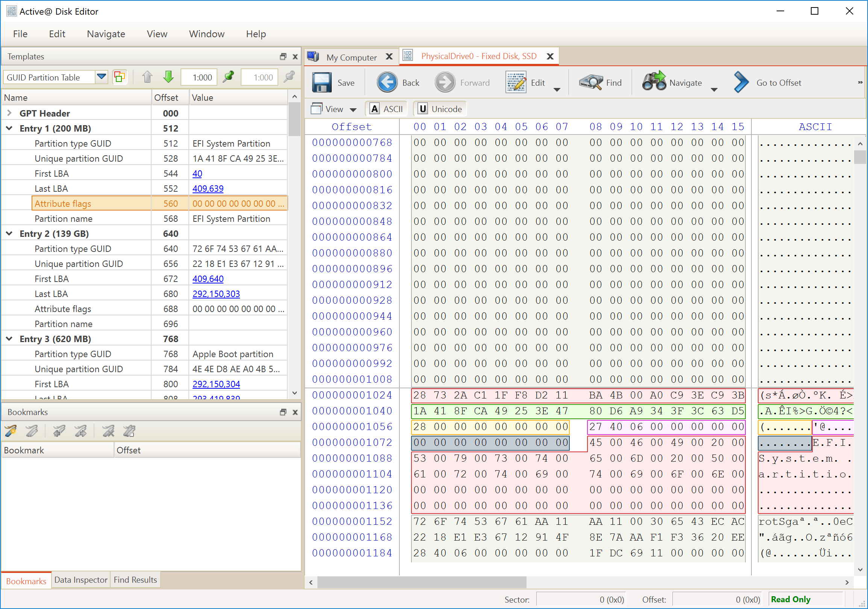Image resolution: width=868 pixels, height=609 pixels.
Task: Click the Bookmark column header
Action: click(58, 450)
